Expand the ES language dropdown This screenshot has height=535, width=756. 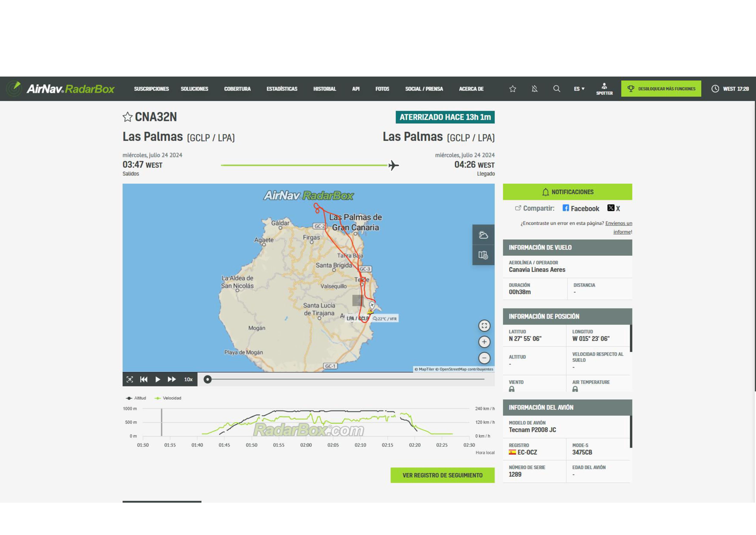click(x=579, y=89)
